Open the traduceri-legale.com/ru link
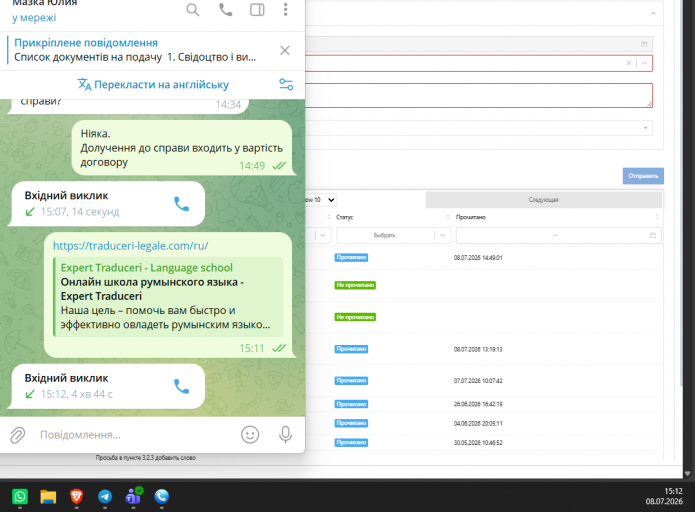The height and width of the screenshot is (512, 695). [130, 246]
